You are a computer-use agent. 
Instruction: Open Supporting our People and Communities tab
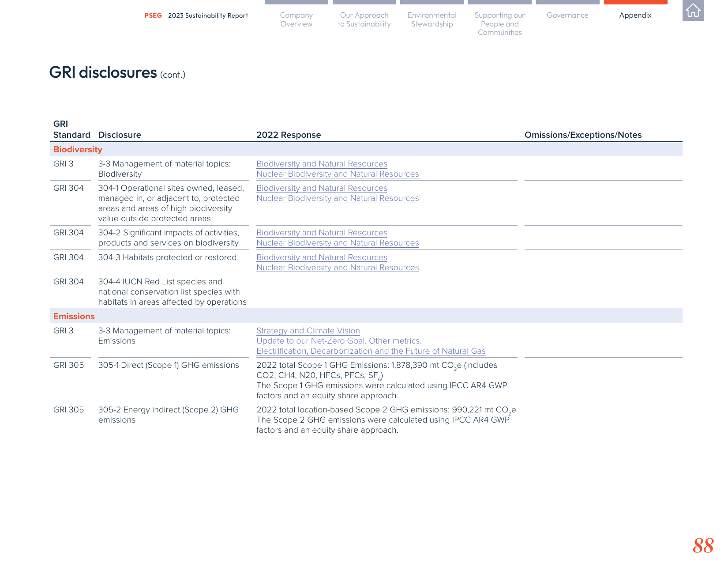tap(500, 24)
